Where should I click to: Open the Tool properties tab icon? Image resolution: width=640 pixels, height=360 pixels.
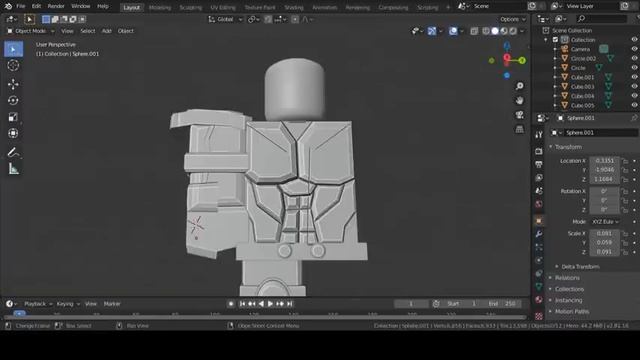[x=539, y=135]
